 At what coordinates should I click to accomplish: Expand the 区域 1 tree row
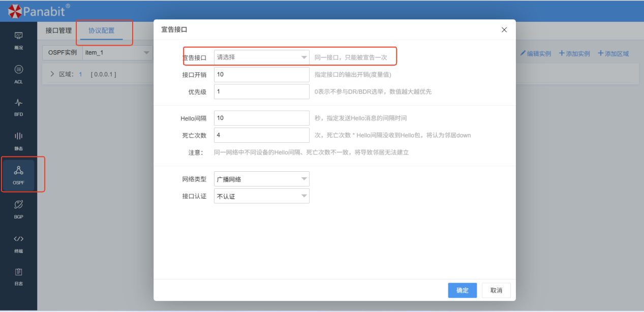pos(52,74)
